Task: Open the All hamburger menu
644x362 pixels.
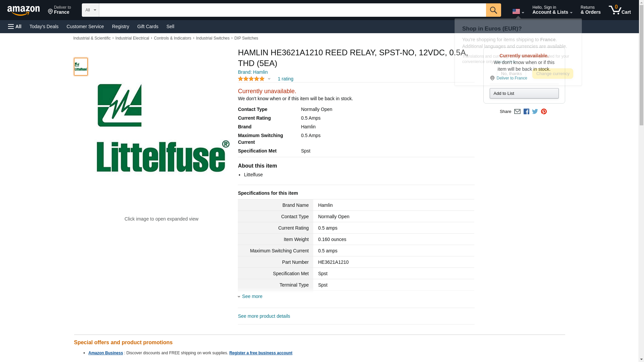Action: 15,26
